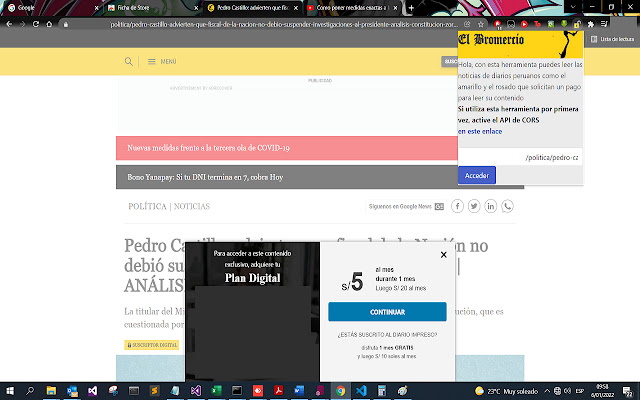Follow the 'en este enlace' CORS link
Viewport: 640px width, 400px height.
tap(480, 131)
